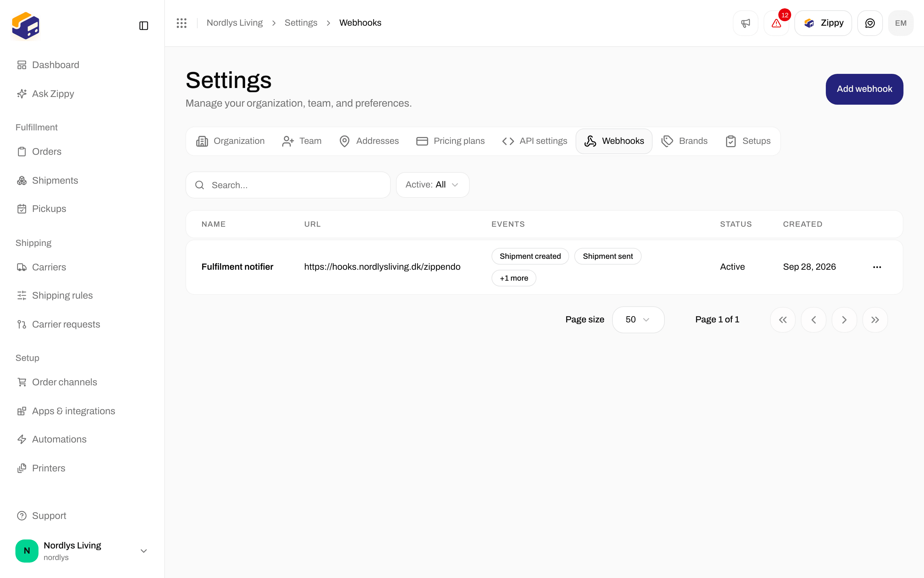Image resolution: width=924 pixels, height=578 pixels.
Task: Open the chat support bubble icon
Action: (x=870, y=23)
